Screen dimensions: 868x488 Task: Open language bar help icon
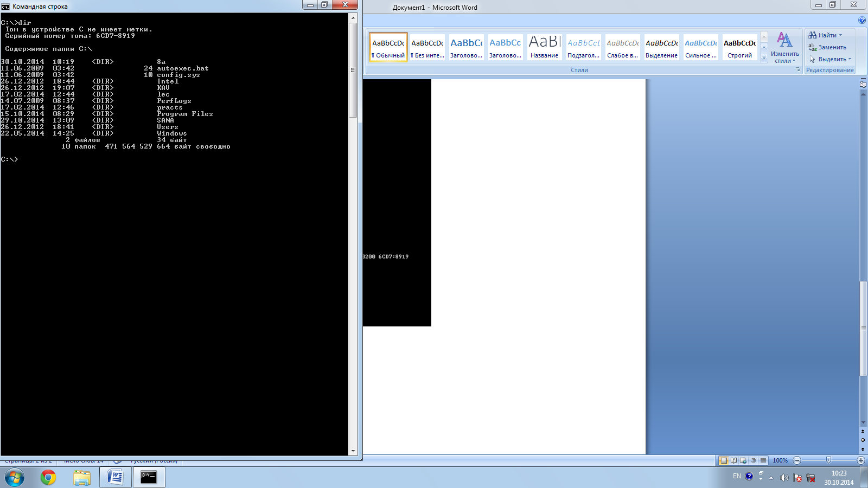point(749,476)
